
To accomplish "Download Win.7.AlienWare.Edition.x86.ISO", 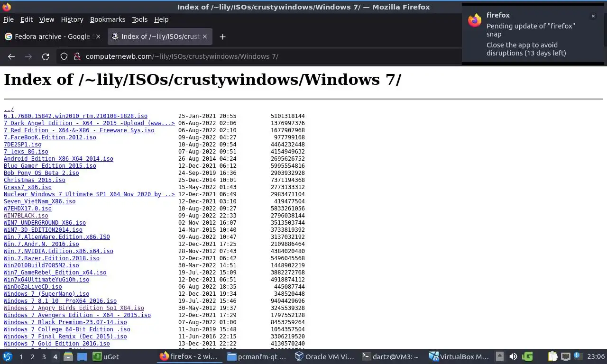I will (56, 237).
